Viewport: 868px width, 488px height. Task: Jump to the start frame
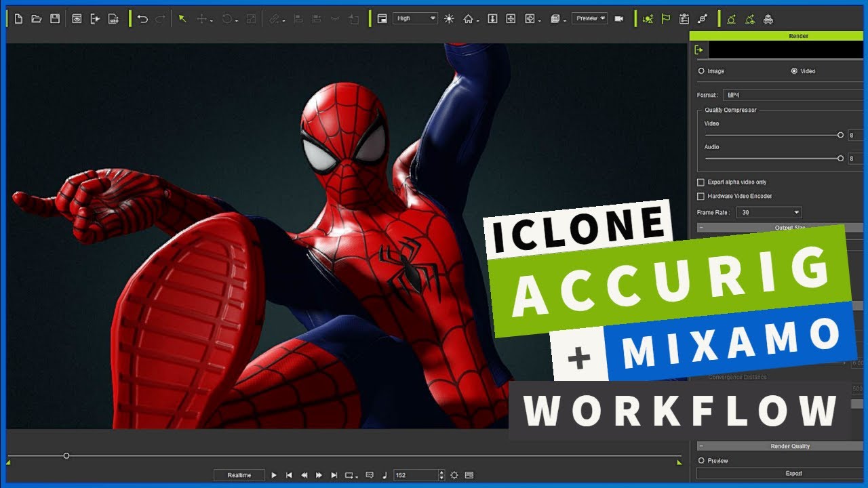pyautogui.click(x=289, y=475)
